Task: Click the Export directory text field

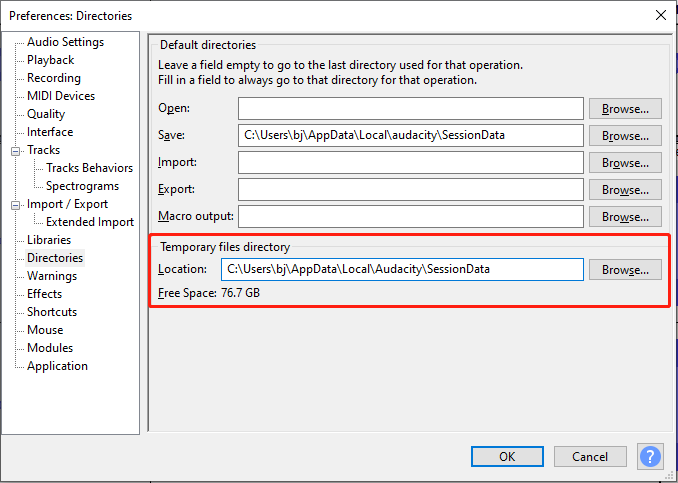Action: 410,190
